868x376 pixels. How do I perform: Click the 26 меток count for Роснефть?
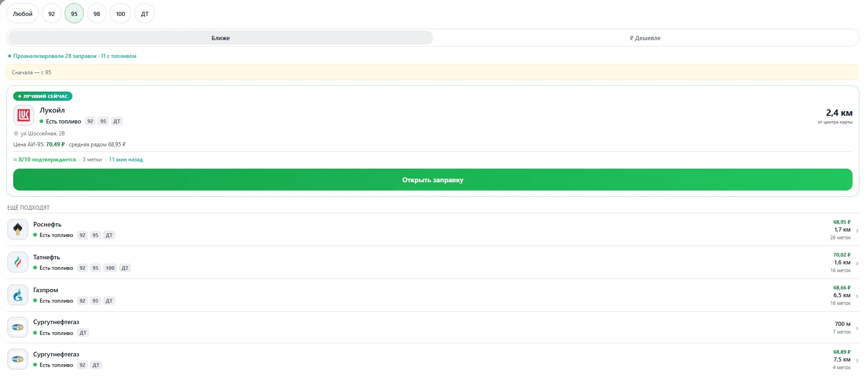[x=840, y=237]
